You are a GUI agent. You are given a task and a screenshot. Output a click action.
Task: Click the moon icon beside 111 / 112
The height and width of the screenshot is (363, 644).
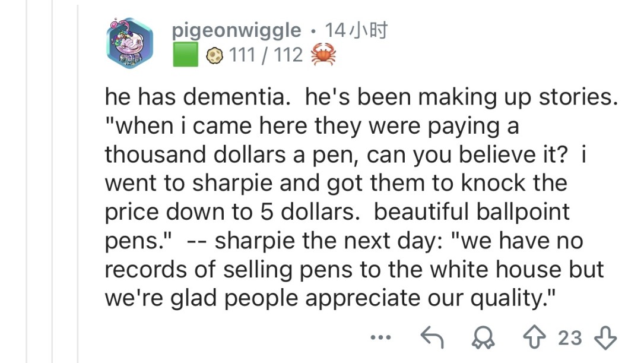pyautogui.click(x=213, y=56)
